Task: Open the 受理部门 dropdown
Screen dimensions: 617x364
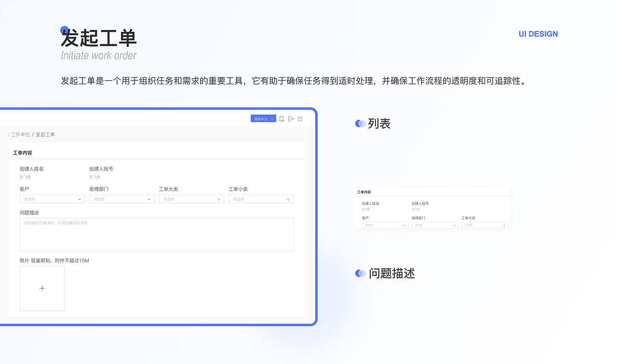Action: (121, 198)
